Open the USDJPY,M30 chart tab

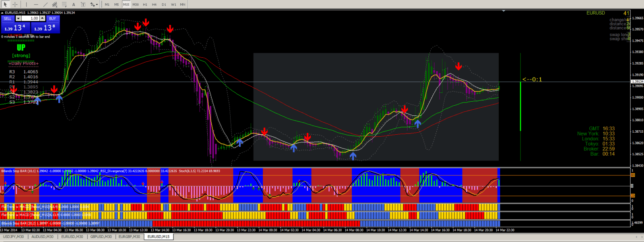point(14,237)
